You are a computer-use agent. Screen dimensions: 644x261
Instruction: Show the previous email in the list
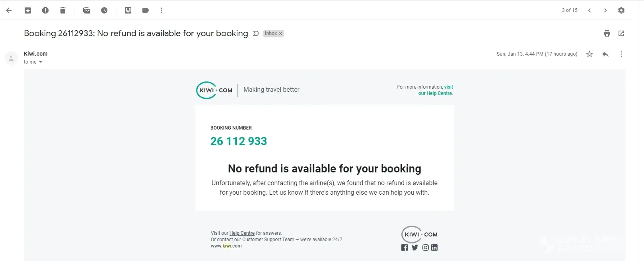point(590,10)
